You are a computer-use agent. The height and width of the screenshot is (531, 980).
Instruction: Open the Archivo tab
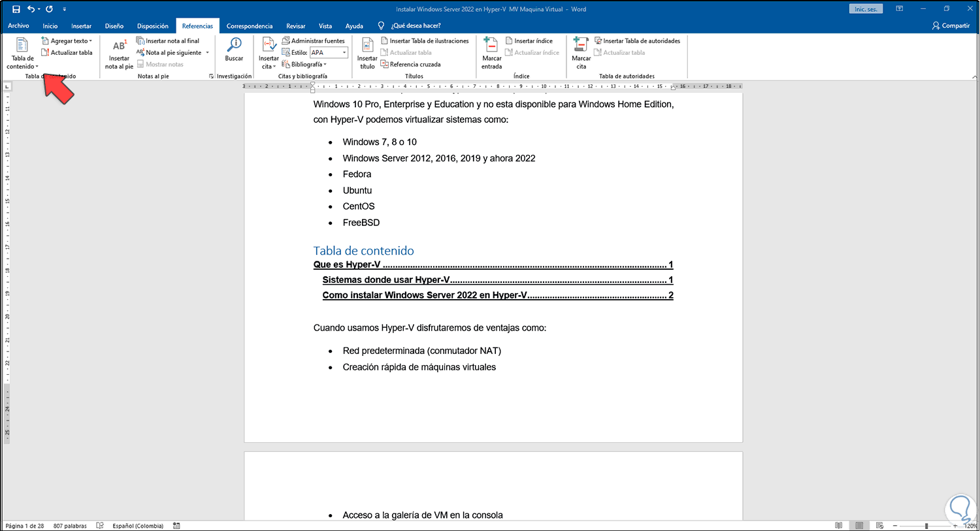point(18,25)
